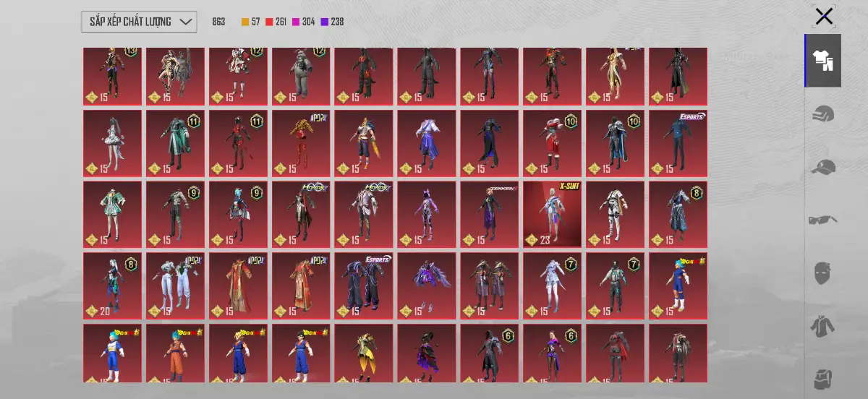Select the Goku orange gi outfit
The height and width of the screenshot is (399, 868).
click(175, 353)
